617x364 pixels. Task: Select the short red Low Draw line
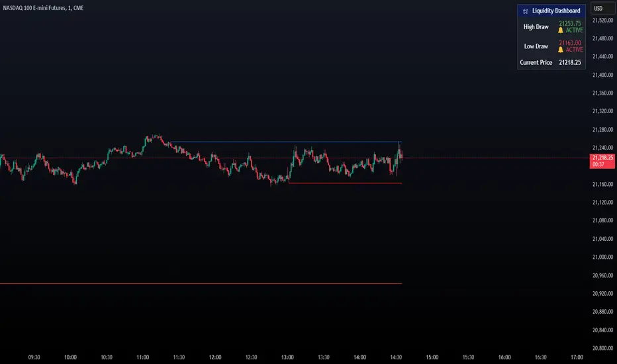tap(345, 183)
